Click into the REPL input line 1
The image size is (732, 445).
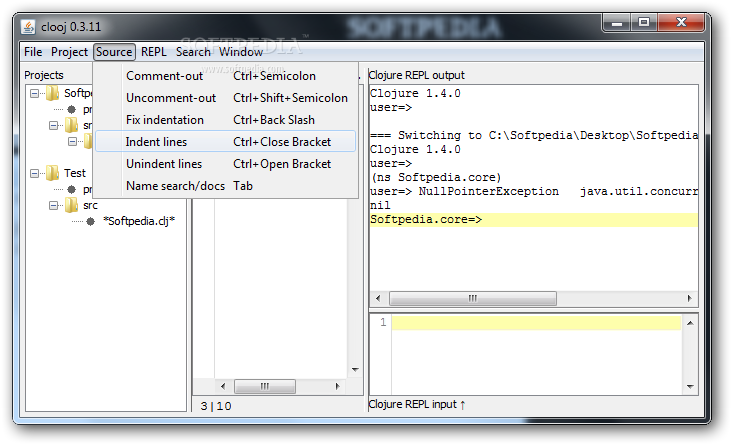536,323
